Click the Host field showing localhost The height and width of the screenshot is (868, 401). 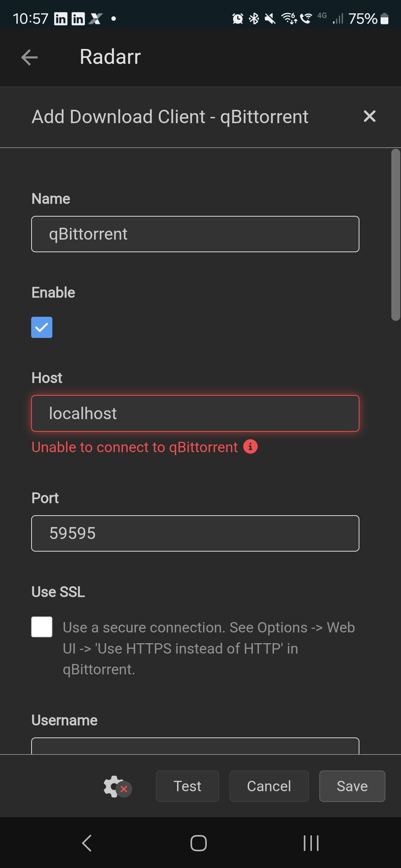point(195,413)
